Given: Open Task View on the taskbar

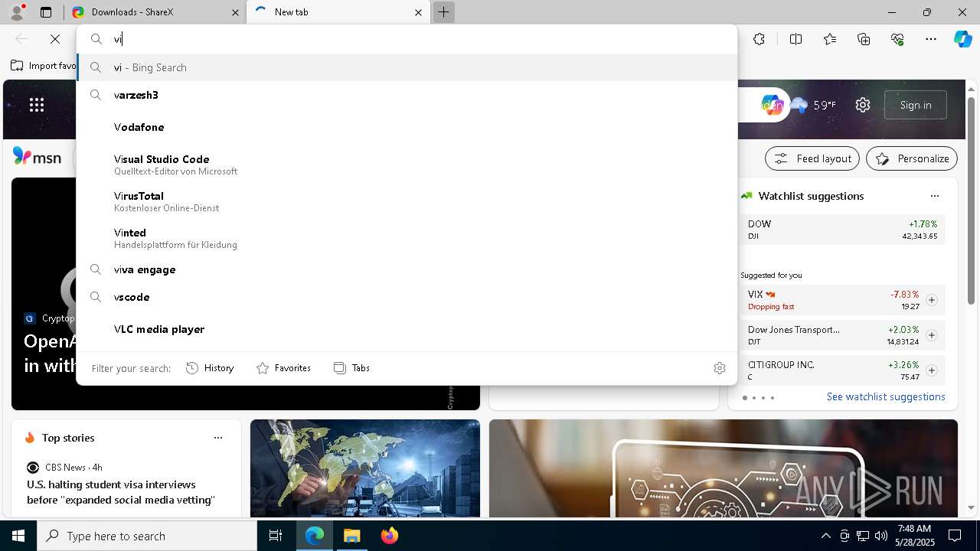Looking at the screenshot, I should point(276,536).
